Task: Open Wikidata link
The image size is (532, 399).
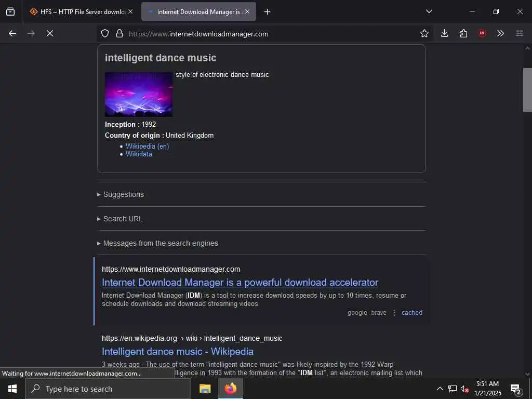Action: [x=139, y=154]
